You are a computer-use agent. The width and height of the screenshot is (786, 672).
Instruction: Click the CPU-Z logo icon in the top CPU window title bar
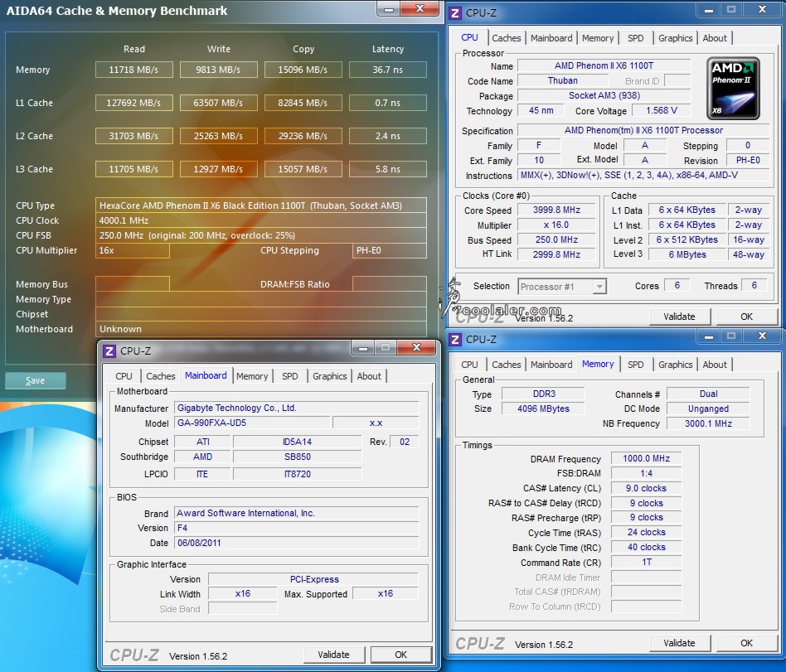coord(455,13)
